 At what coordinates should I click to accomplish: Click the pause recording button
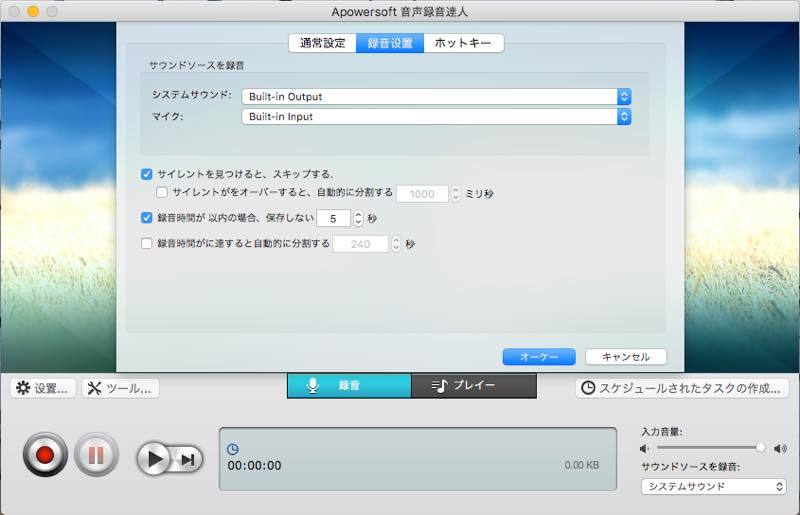96,454
